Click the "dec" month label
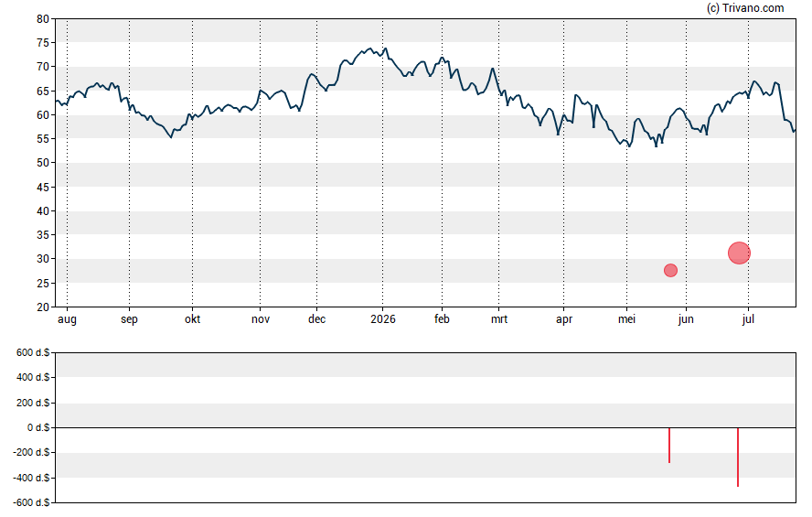This screenshot has height=517, width=812. (317, 319)
